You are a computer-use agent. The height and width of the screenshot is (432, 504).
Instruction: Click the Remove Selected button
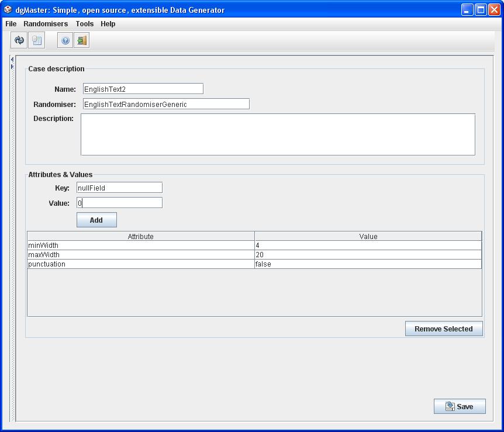tap(443, 329)
